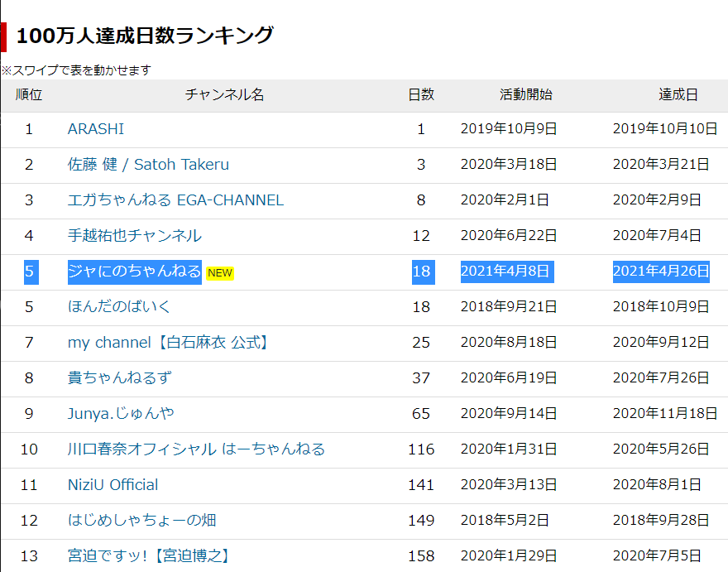Click the ※スワイプで表を動かせます note
Viewport: 728px width, 572px height.
pyautogui.click(x=77, y=70)
